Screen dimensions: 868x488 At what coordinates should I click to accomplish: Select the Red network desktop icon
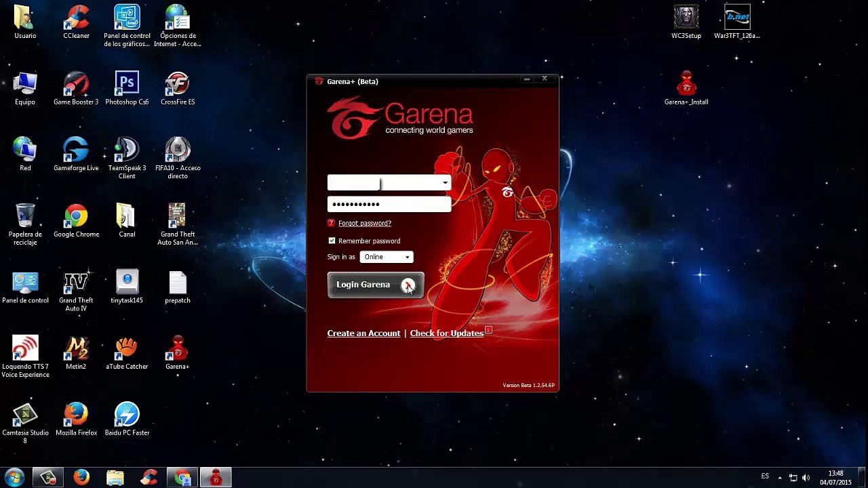(25, 155)
